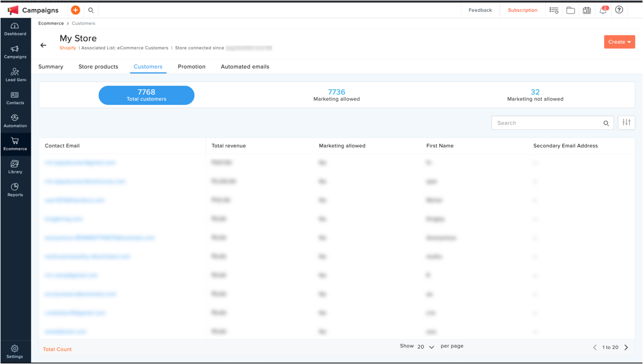The height and width of the screenshot is (364, 643).
Task: Open the column filter settings icon
Action: point(626,123)
